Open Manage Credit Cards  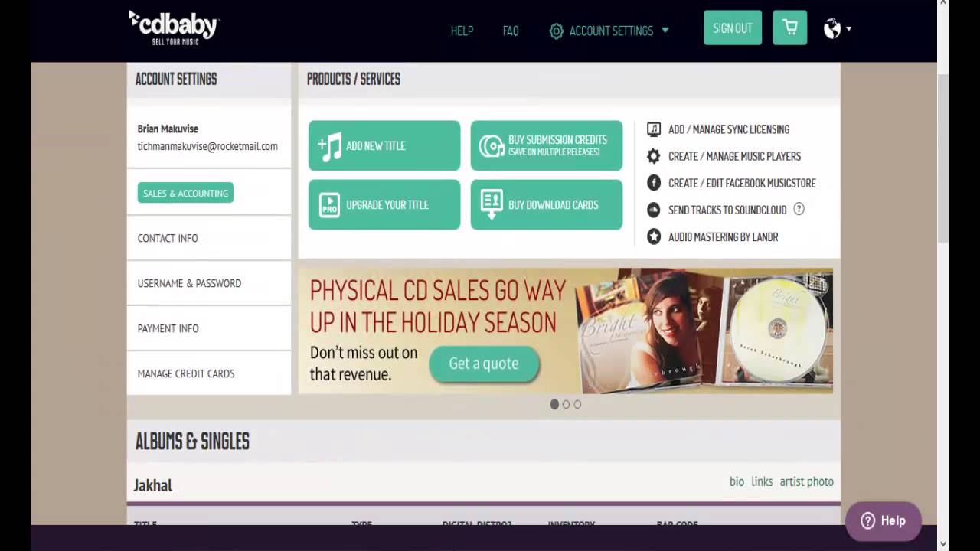pyautogui.click(x=186, y=373)
